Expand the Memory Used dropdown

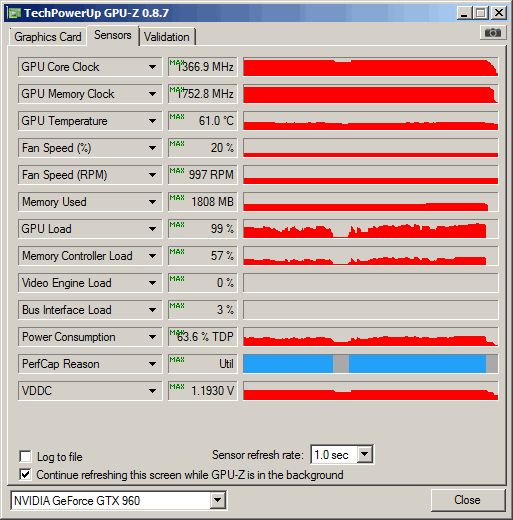click(152, 202)
